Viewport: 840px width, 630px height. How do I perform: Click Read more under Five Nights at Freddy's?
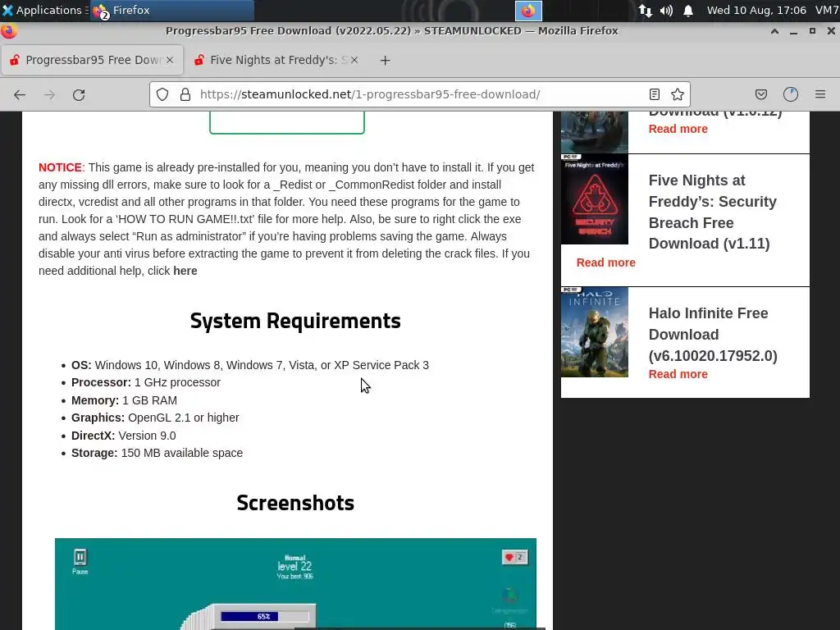pos(606,262)
